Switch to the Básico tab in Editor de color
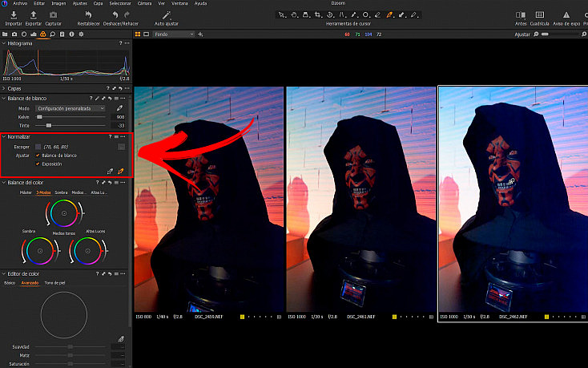Image resolution: width=588 pixels, height=368 pixels. pos(10,283)
